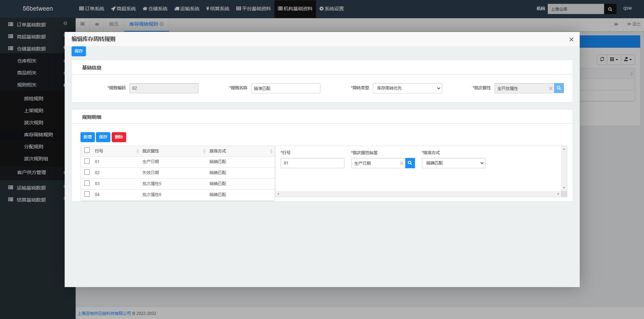Sort by 批次属性 column sort arrows
644x319 pixels.
point(204,151)
